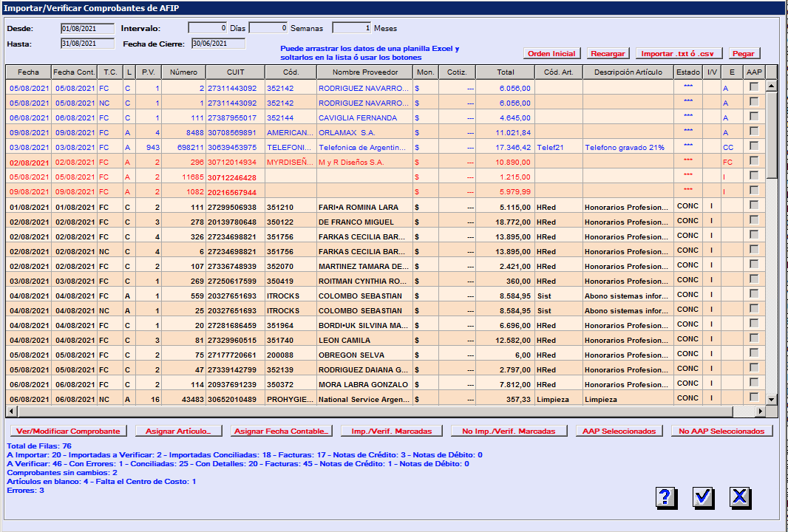The image size is (788, 532).
Task: Confirm with the checkmark icon button
Action: click(702, 497)
